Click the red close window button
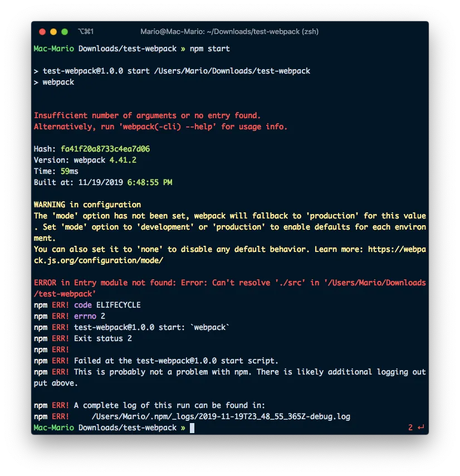The image size is (460, 476). pyautogui.click(x=42, y=32)
